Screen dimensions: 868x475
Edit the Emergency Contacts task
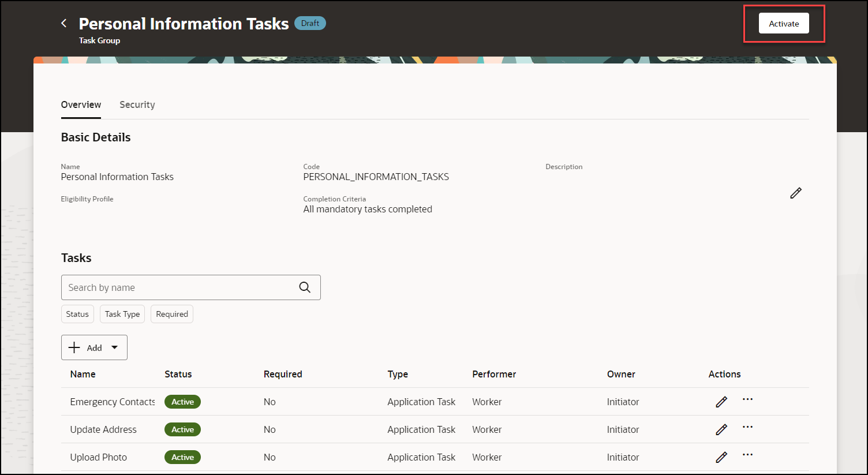tap(721, 402)
